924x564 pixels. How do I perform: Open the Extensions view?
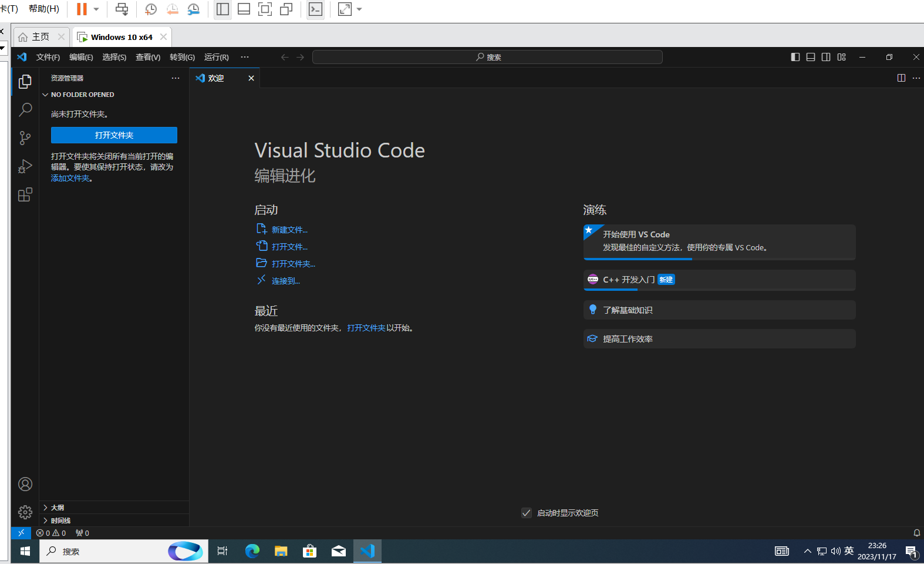pyautogui.click(x=25, y=194)
